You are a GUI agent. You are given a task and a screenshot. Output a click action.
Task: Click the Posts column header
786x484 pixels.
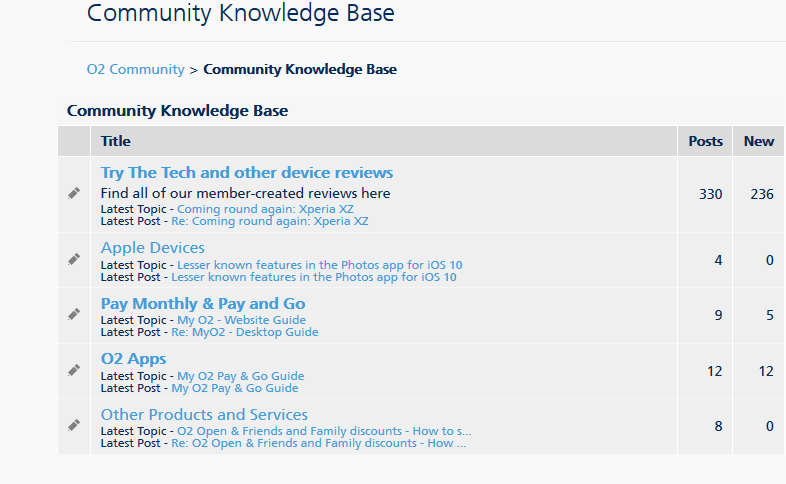pyautogui.click(x=705, y=141)
